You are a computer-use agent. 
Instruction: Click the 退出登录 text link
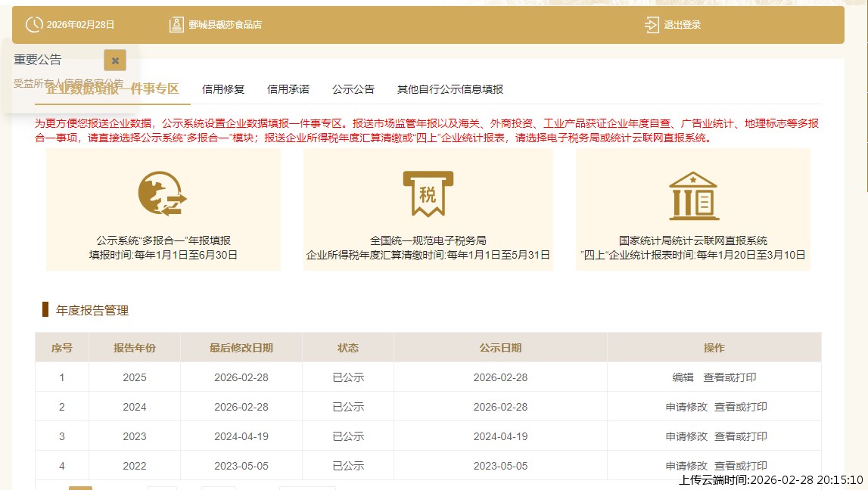click(683, 25)
